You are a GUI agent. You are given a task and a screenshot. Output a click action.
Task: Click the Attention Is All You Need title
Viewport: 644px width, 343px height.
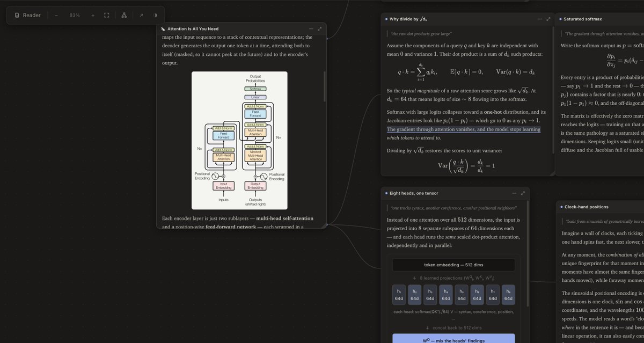pos(193,29)
